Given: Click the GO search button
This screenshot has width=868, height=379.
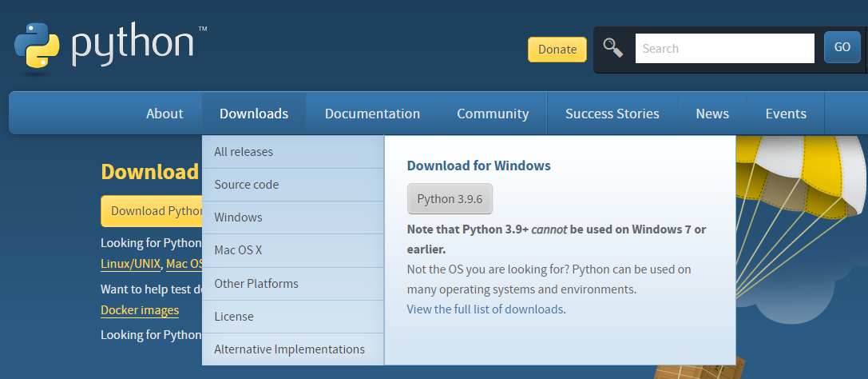Looking at the screenshot, I should pos(842,48).
